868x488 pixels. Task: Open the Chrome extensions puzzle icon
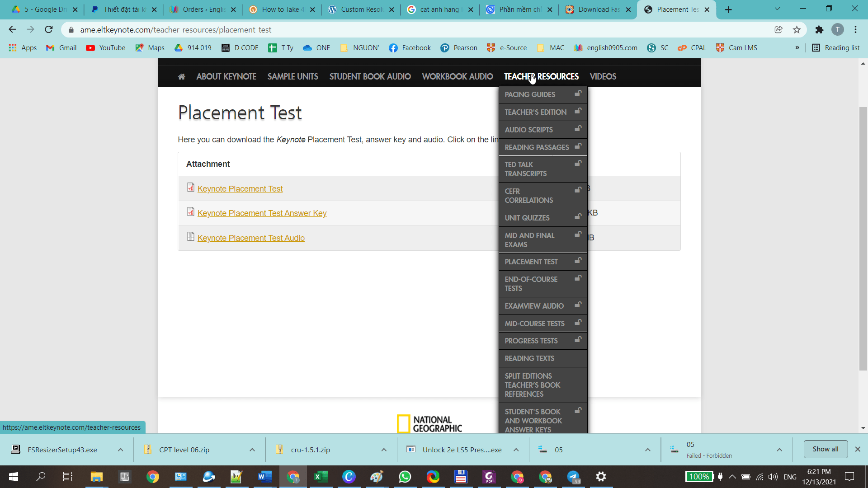(x=819, y=30)
